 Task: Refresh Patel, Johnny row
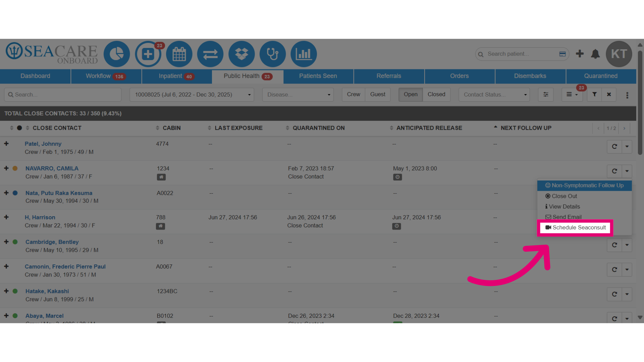tap(614, 146)
